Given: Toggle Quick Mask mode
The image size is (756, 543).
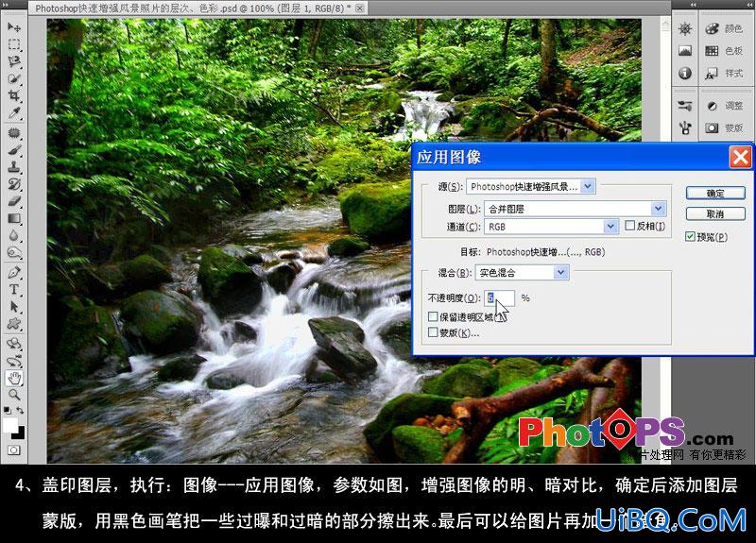Looking at the screenshot, I should tap(13, 450).
